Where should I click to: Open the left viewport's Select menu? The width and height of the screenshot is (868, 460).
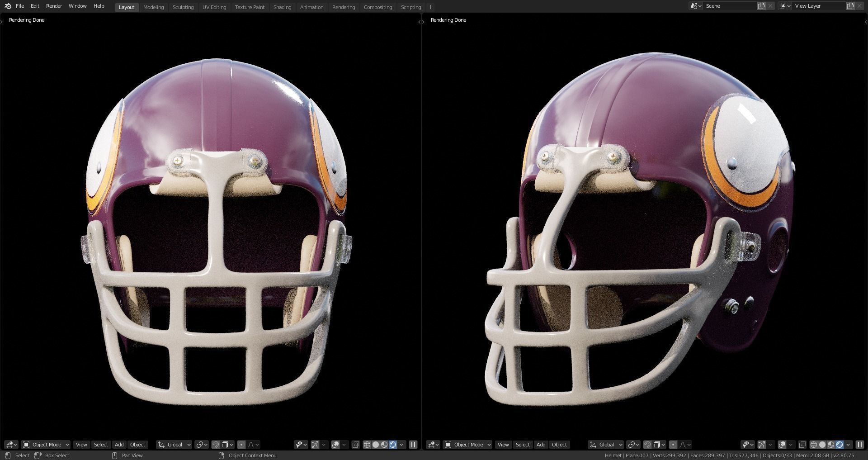[x=101, y=445]
